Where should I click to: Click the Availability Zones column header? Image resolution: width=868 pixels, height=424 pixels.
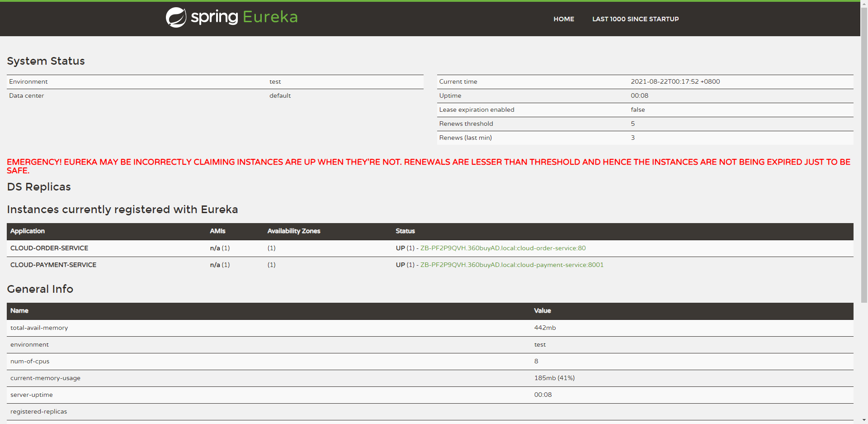pos(293,231)
